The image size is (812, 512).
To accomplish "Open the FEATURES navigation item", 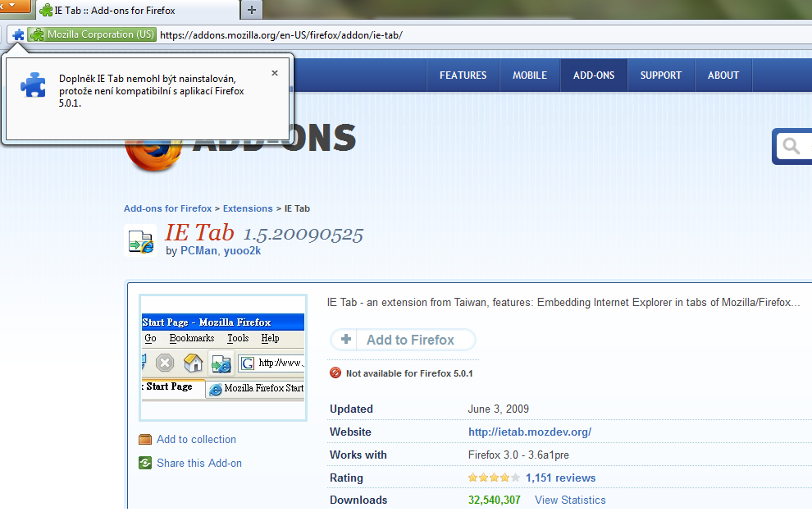I will click(x=463, y=75).
